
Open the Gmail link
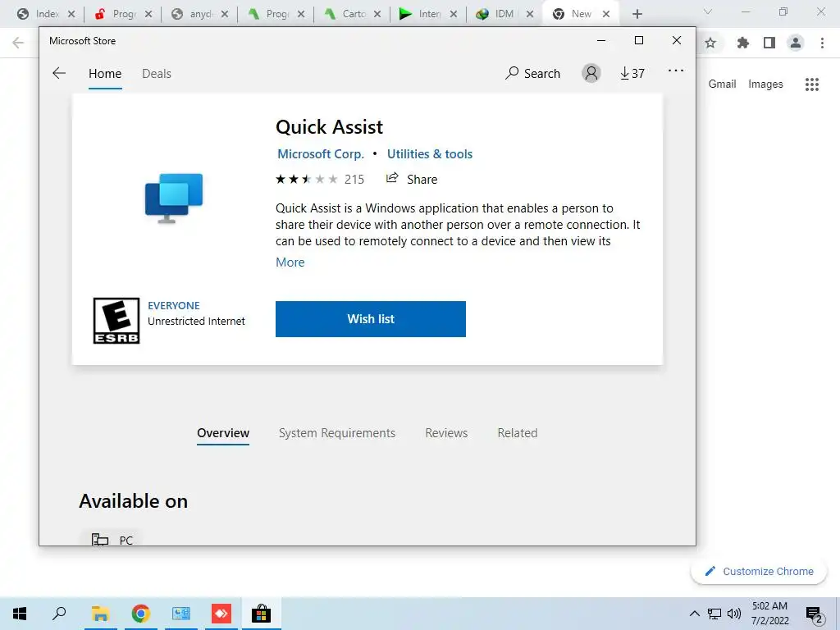[x=722, y=84]
